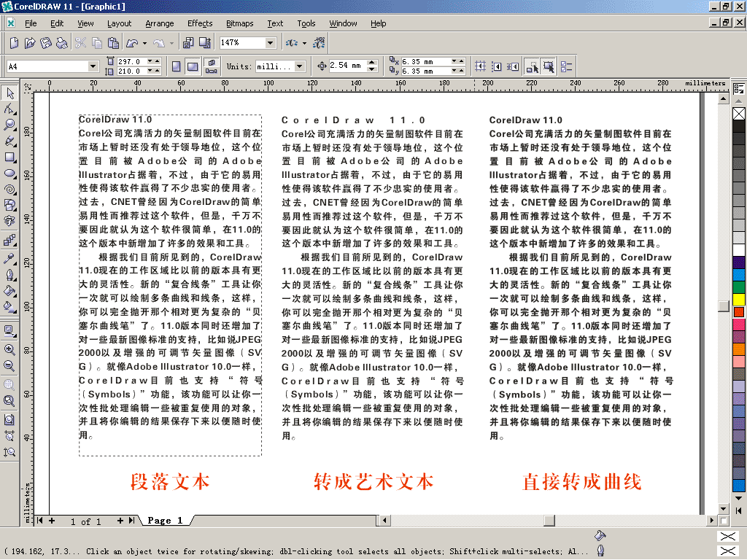This screenshot has width=747, height=560.
Task: Add a page before Page 1
Action: pos(52,521)
